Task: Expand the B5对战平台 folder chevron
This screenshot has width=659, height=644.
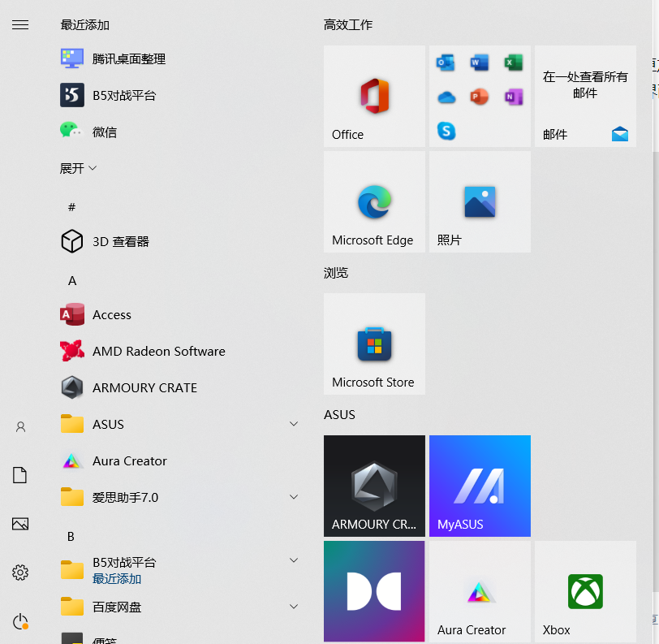Action: [x=294, y=560]
